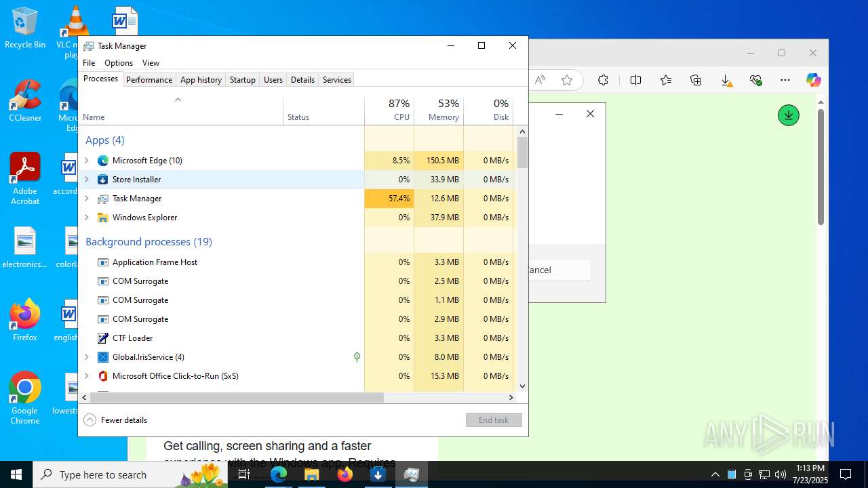Click the Global.IrisService process icon
868x488 pixels.
(103, 357)
